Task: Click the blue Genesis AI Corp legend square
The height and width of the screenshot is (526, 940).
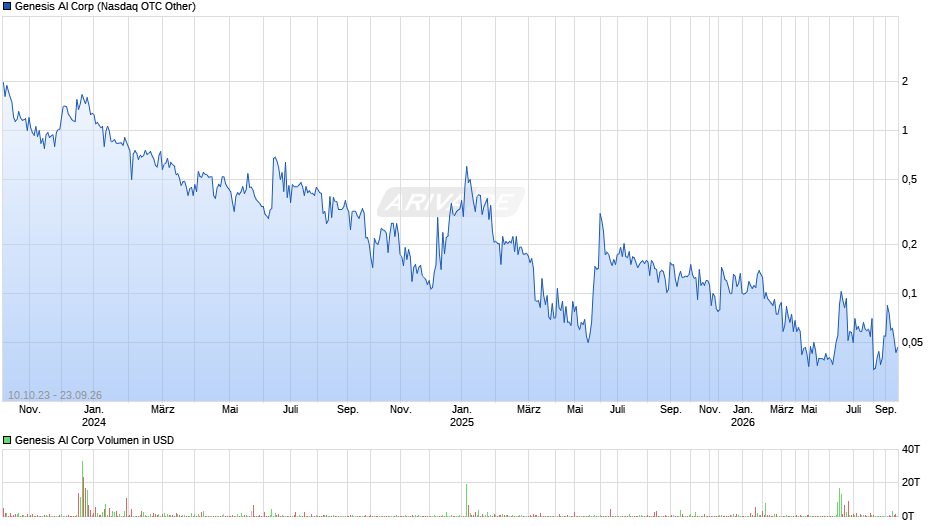Action: point(7,7)
